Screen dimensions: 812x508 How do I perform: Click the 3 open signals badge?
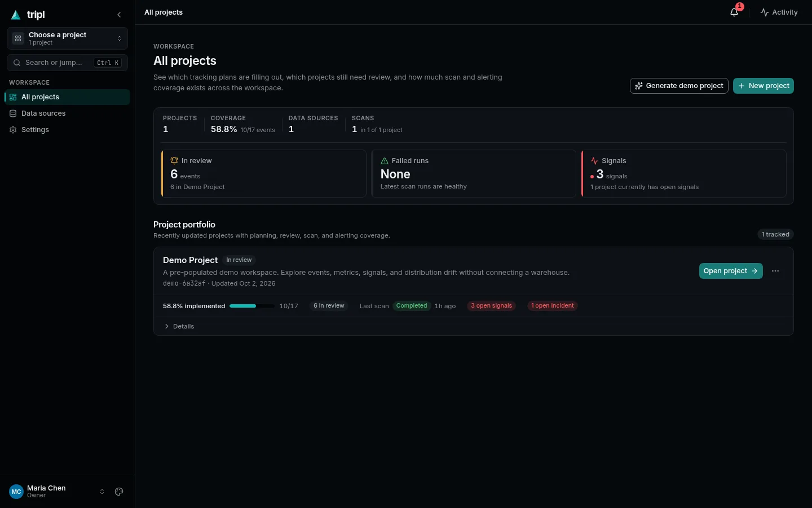(491, 306)
